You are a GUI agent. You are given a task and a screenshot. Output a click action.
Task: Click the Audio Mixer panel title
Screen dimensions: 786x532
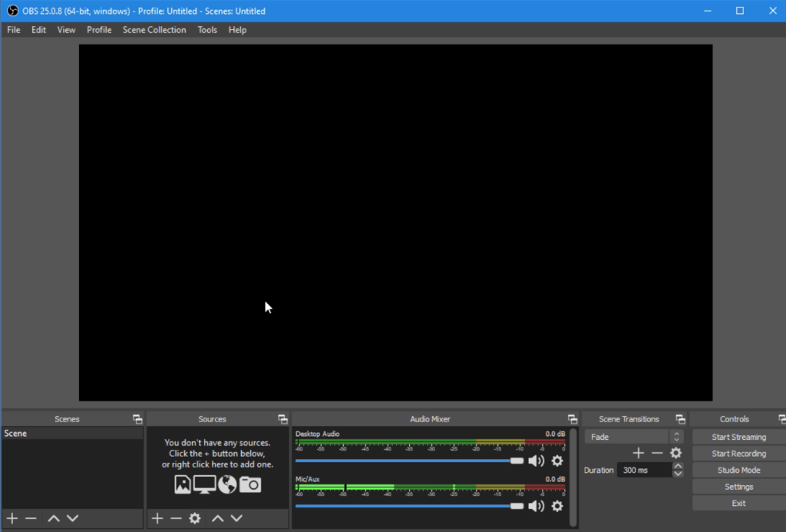tap(430, 419)
